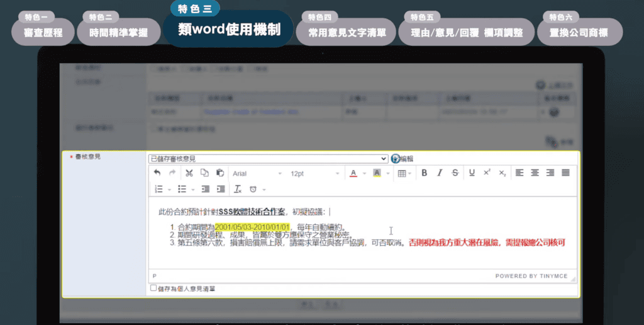The width and height of the screenshot is (644, 325).
Task: Toggle italic formatting
Action: (x=440, y=173)
